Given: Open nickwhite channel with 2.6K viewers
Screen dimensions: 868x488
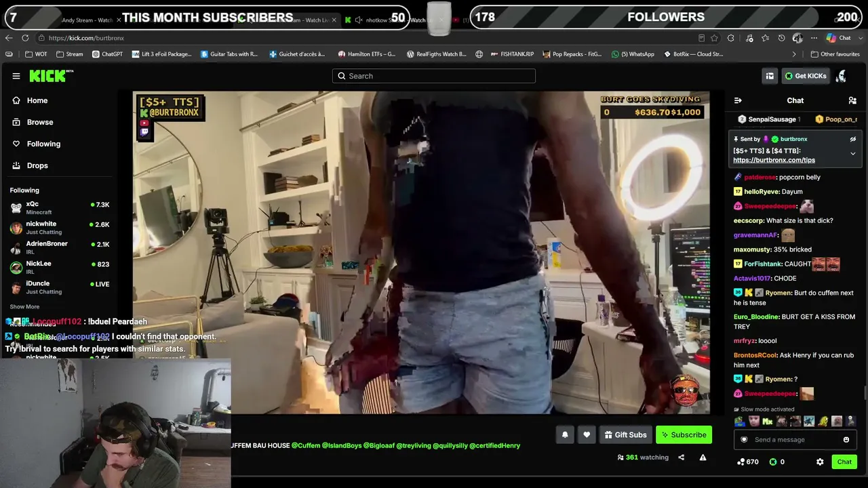Looking at the screenshot, I should 59,228.
